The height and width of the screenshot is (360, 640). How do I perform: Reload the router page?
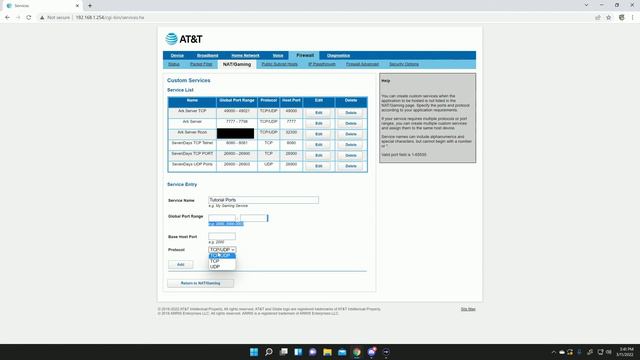point(29,18)
